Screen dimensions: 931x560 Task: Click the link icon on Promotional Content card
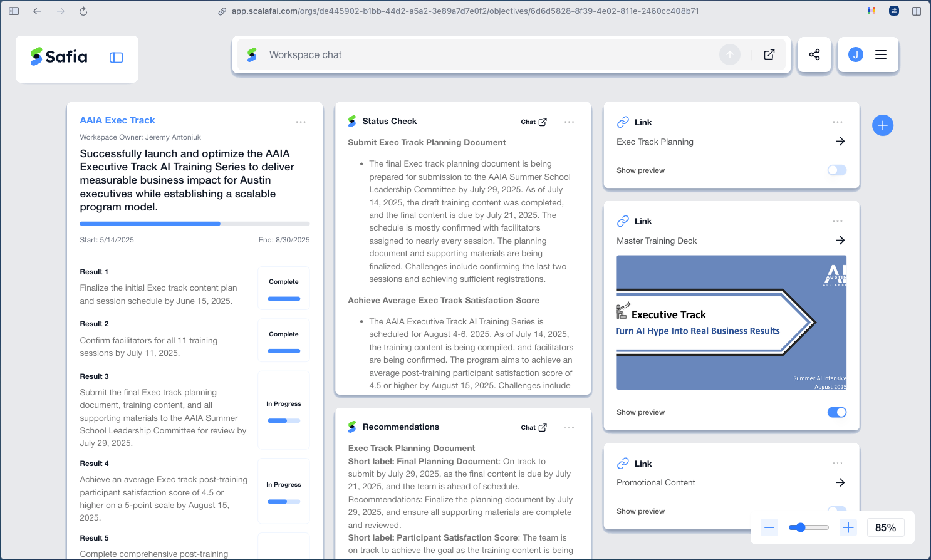[x=623, y=464]
